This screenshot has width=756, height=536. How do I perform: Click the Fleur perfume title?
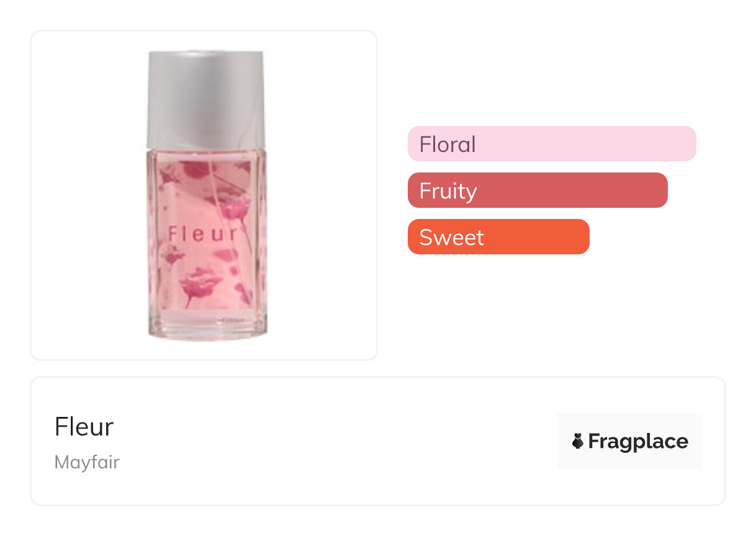point(84,427)
